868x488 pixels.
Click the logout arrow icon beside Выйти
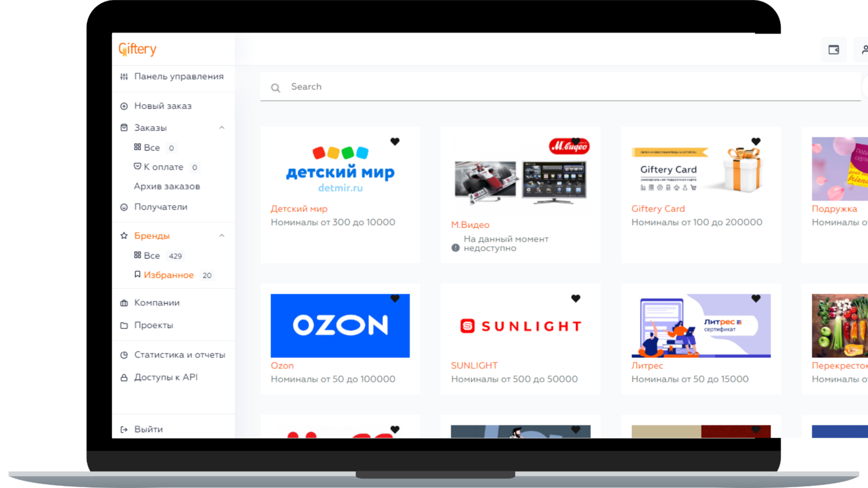coord(124,430)
